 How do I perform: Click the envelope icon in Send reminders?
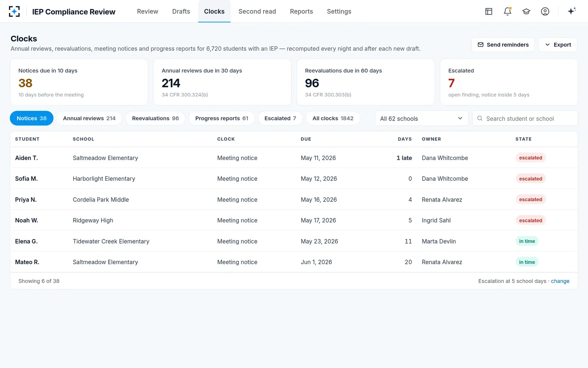pos(481,45)
